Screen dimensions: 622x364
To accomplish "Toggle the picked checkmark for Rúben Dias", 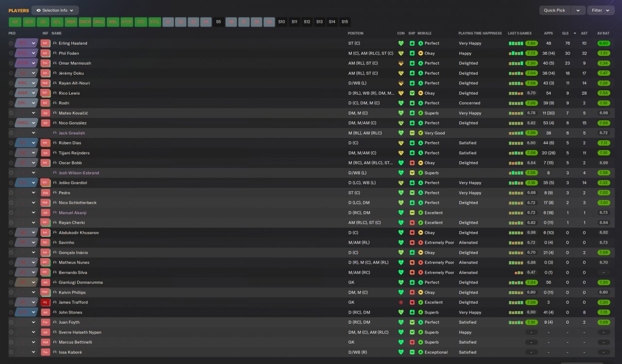I will tap(11, 143).
